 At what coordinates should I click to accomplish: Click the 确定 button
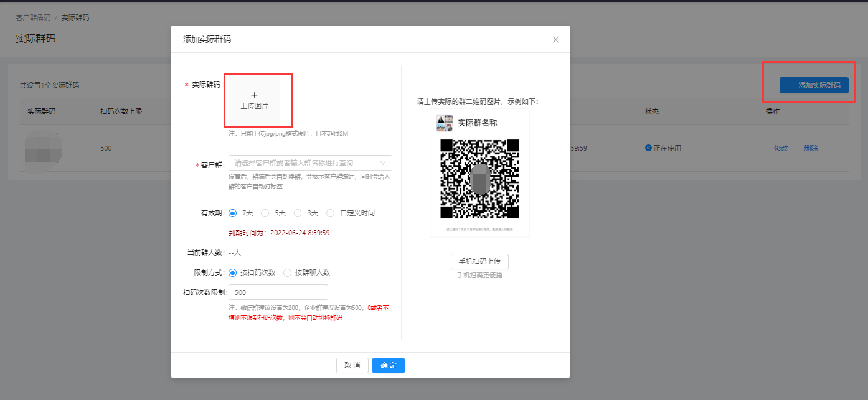click(389, 365)
